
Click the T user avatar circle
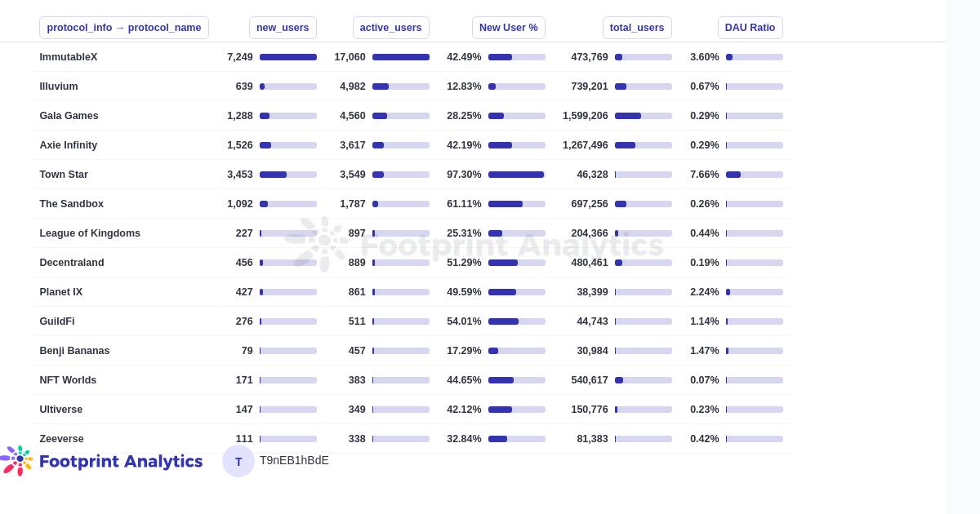click(238, 461)
